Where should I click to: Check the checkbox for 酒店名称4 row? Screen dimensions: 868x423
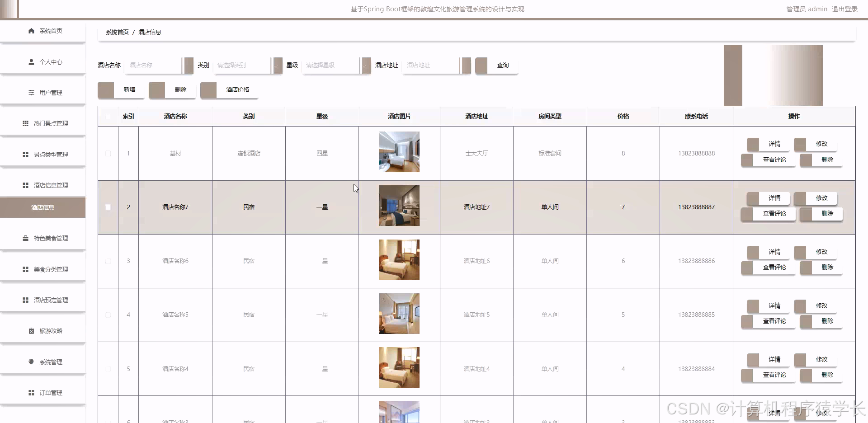click(x=108, y=369)
